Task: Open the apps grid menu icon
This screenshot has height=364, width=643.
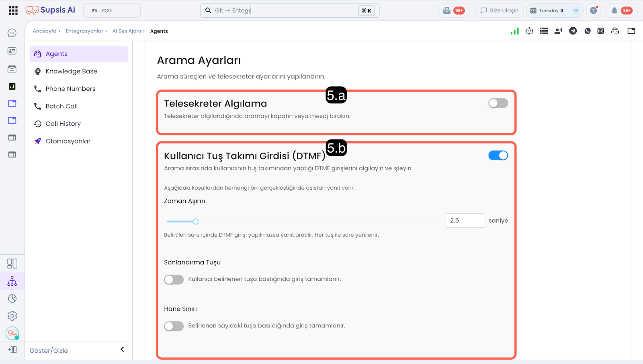Action: click(13, 10)
